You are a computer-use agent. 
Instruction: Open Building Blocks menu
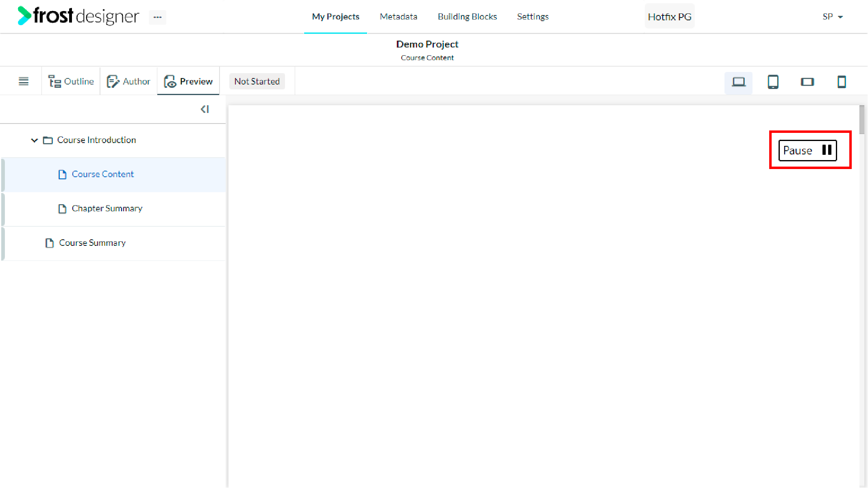(x=467, y=17)
